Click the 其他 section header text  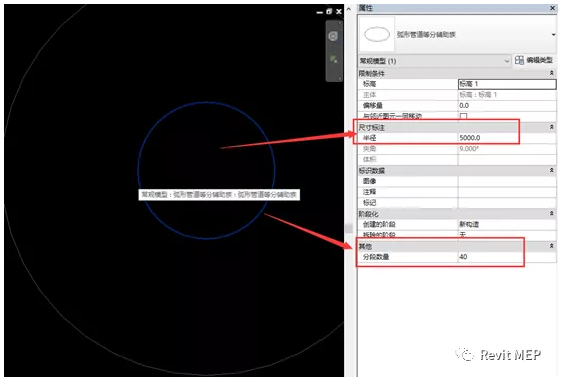click(365, 246)
